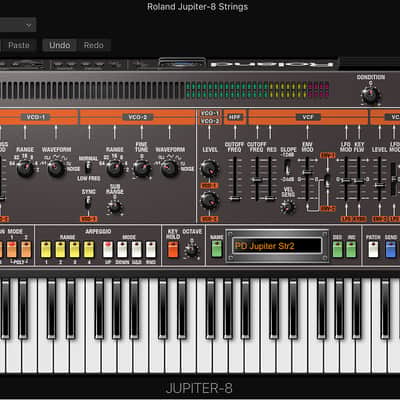This screenshot has height=400, width=400.
Task: Click the VCA Level slider
Action: pos(379,179)
